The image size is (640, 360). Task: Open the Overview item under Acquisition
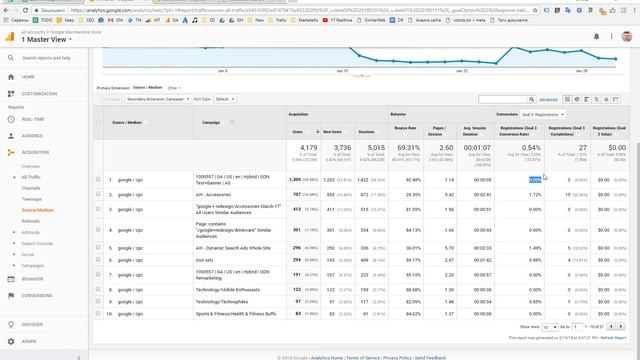(x=31, y=167)
